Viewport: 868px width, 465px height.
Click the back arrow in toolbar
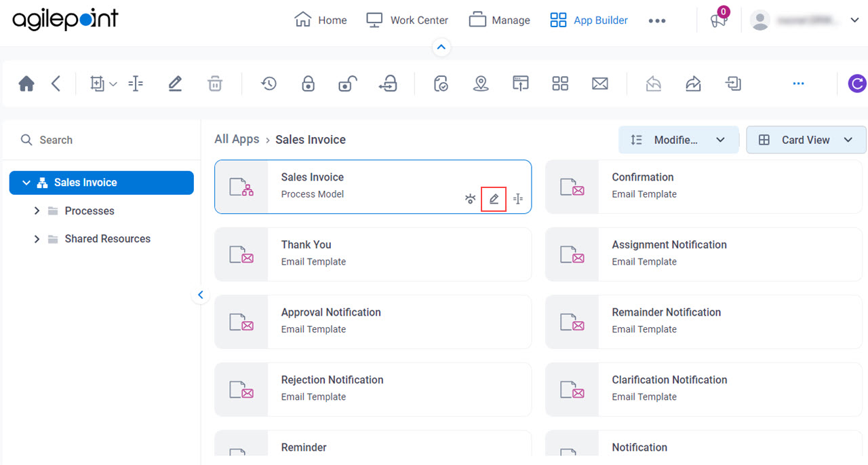tap(56, 83)
